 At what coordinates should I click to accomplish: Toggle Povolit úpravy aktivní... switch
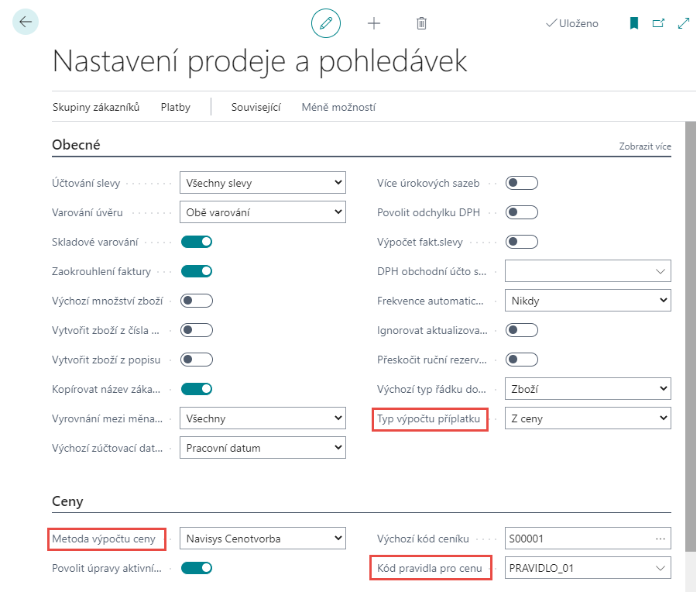click(x=197, y=568)
